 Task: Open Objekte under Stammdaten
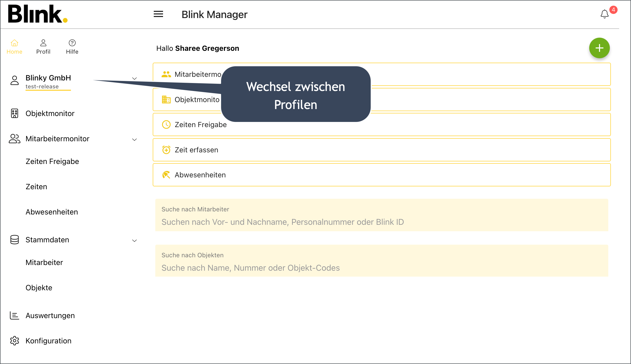pyautogui.click(x=39, y=288)
